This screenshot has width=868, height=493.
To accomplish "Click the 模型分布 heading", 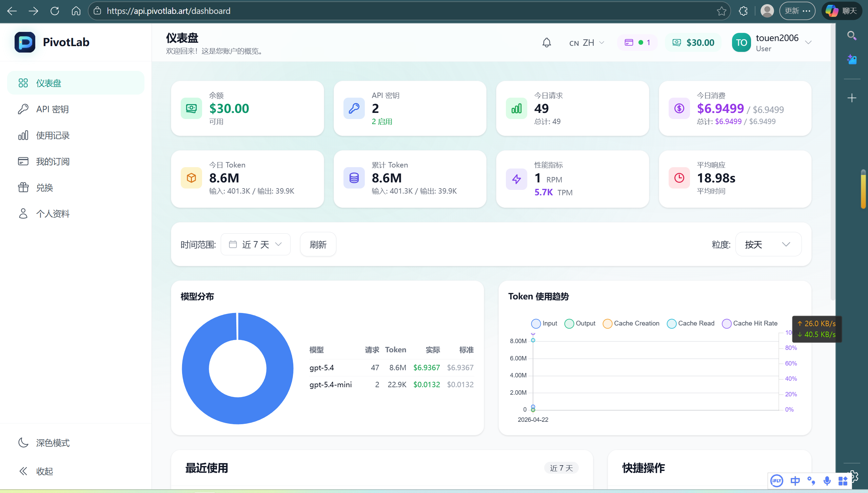I will 197,297.
